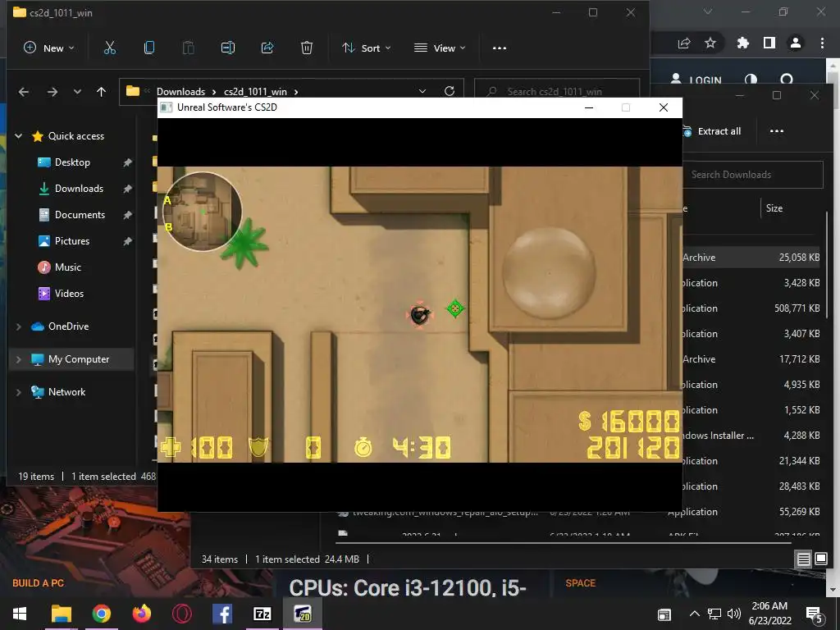Open the Windows Start button
Viewport: 840px width, 630px height.
tap(20, 614)
